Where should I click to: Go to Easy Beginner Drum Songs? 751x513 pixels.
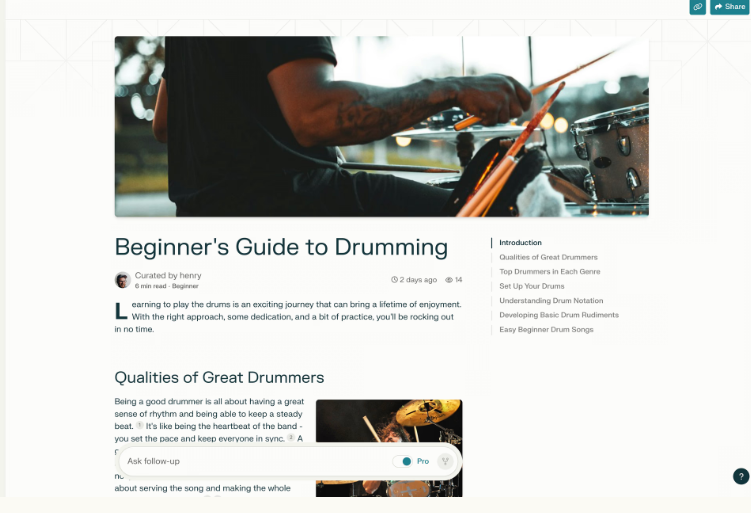click(x=546, y=330)
